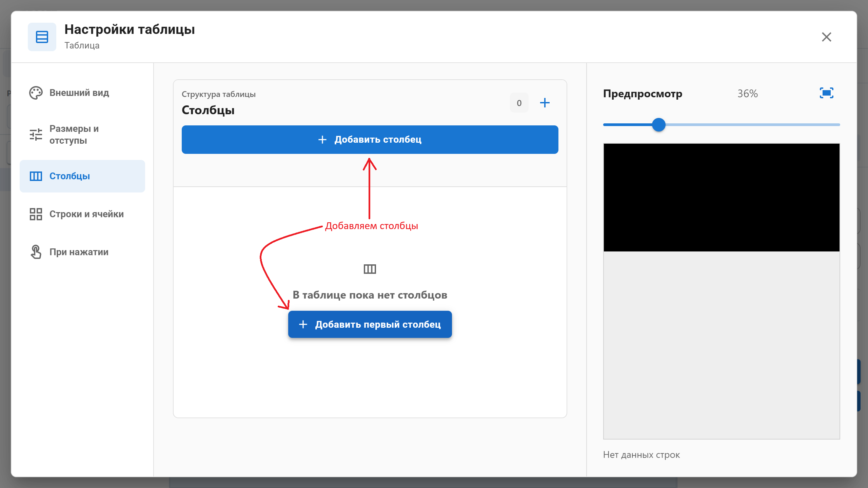Click the Добавить столбец button
The height and width of the screenshot is (488, 868).
click(x=370, y=140)
